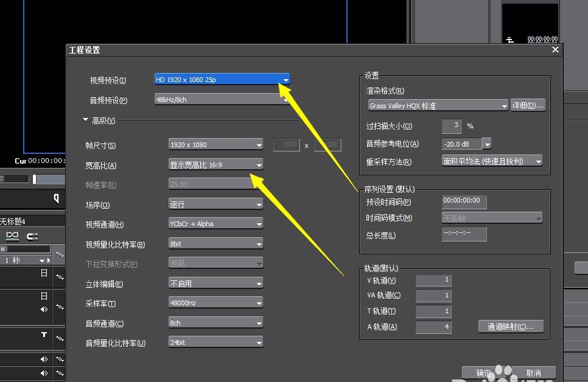Open the 帧尺寸 frame size dropdown
Screen dimensions: 588x382
215,144
